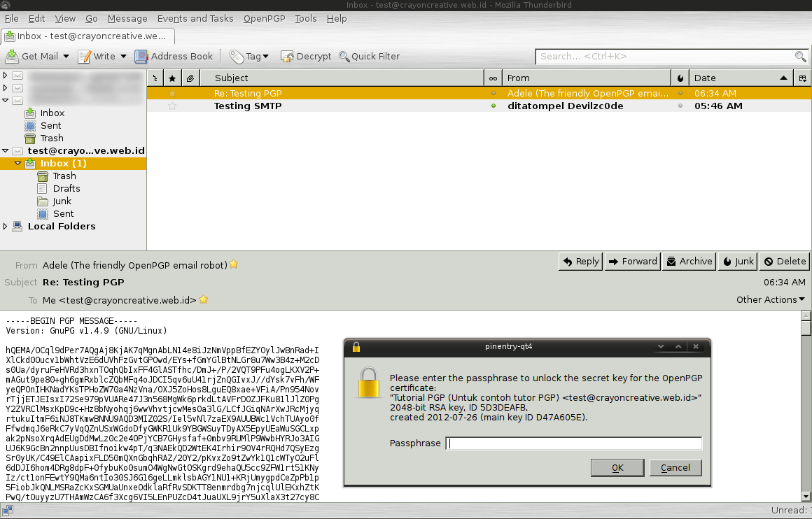Expand the second blurred account

5,88
